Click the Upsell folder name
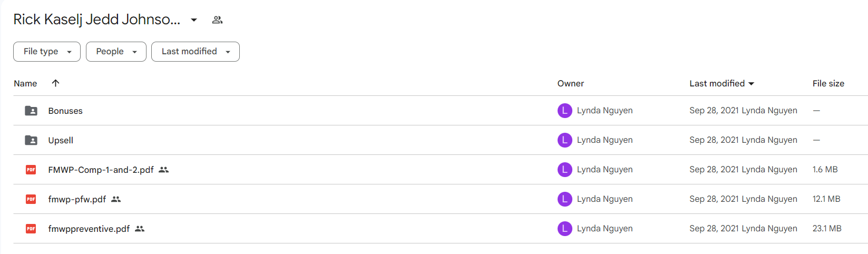 click(61, 140)
